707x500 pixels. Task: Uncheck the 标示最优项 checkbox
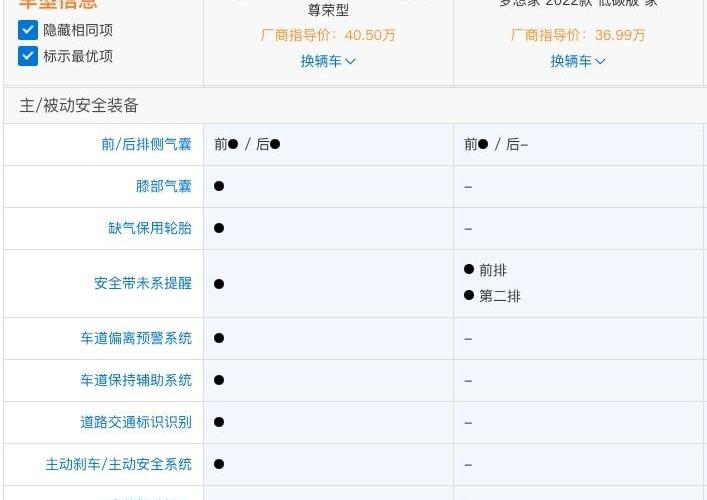click(x=28, y=56)
